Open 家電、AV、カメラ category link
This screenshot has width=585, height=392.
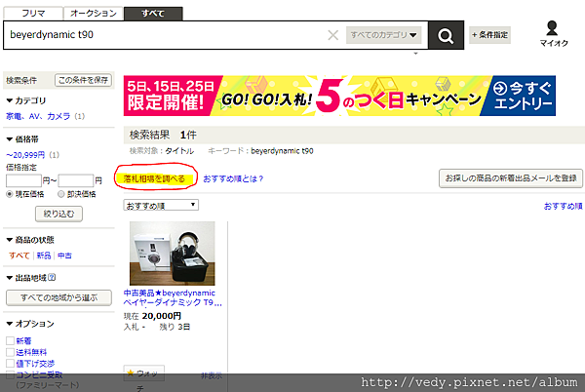pos(38,116)
